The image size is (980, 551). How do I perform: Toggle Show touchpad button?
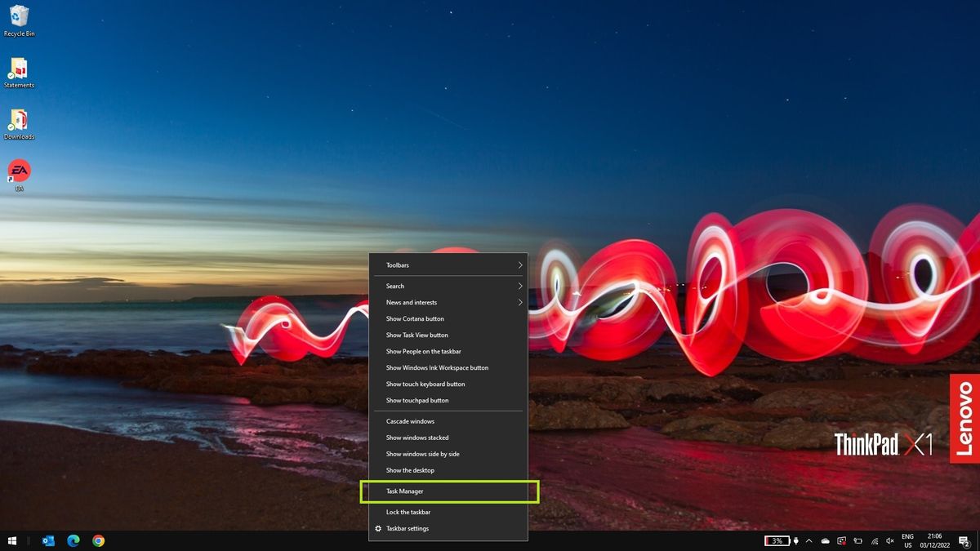448,401
